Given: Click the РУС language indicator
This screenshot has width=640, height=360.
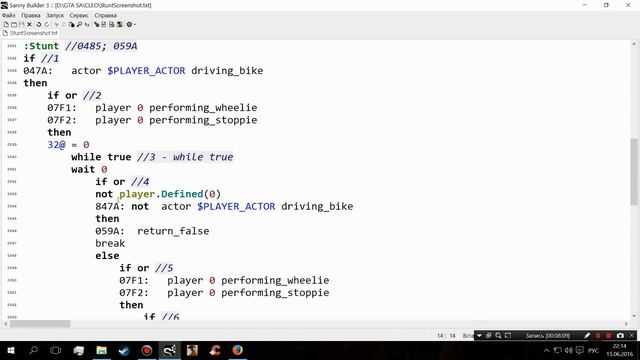Looking at the screenshot, I should (593, 350).
